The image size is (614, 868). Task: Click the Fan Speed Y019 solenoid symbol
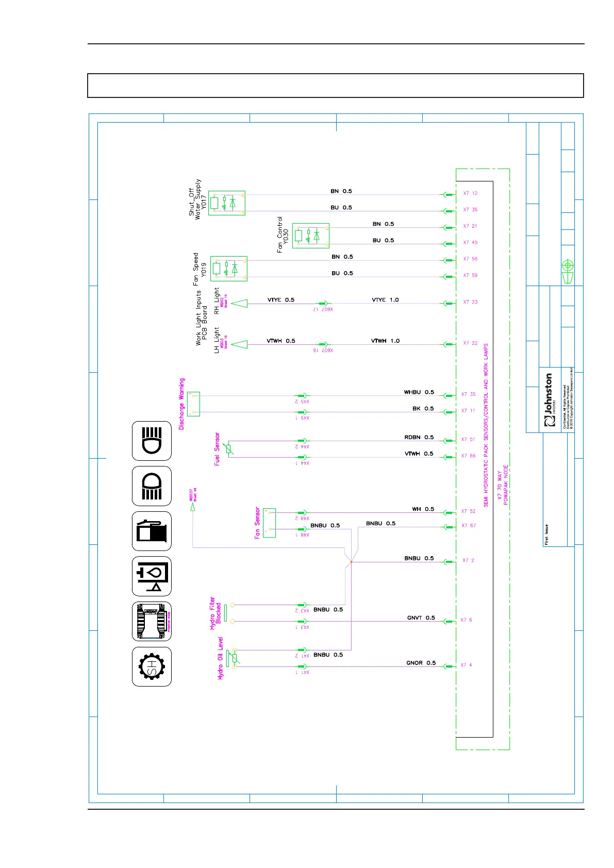click(229, 269)
